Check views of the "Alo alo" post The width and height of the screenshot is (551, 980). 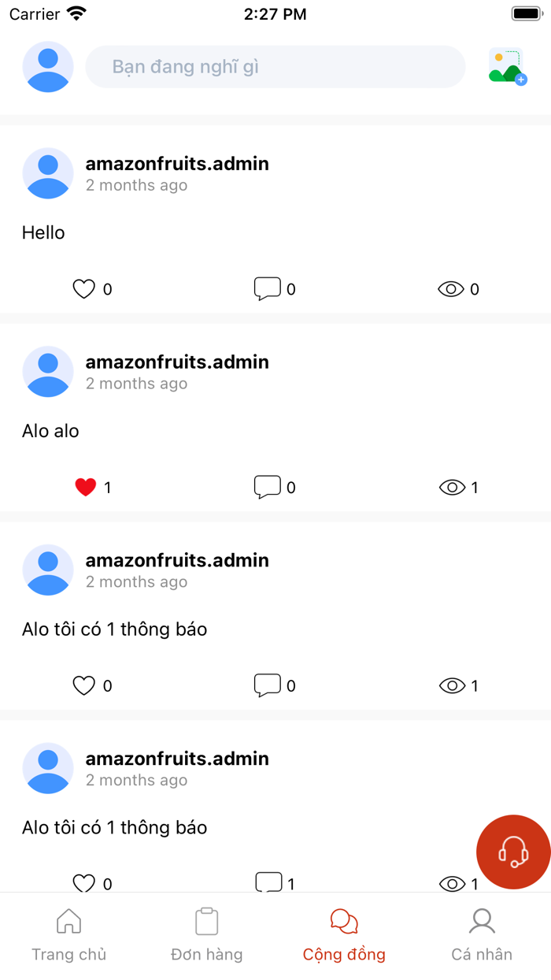453,487
